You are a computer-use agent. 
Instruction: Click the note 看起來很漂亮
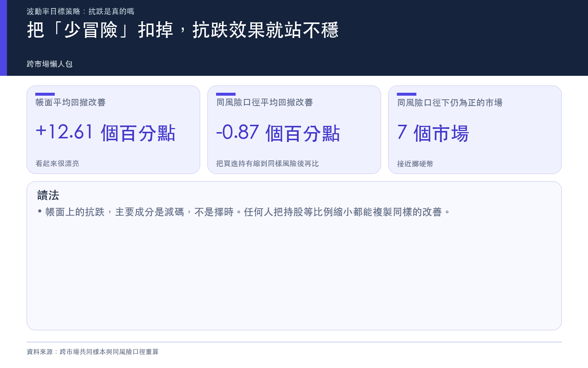pos(57,163)
